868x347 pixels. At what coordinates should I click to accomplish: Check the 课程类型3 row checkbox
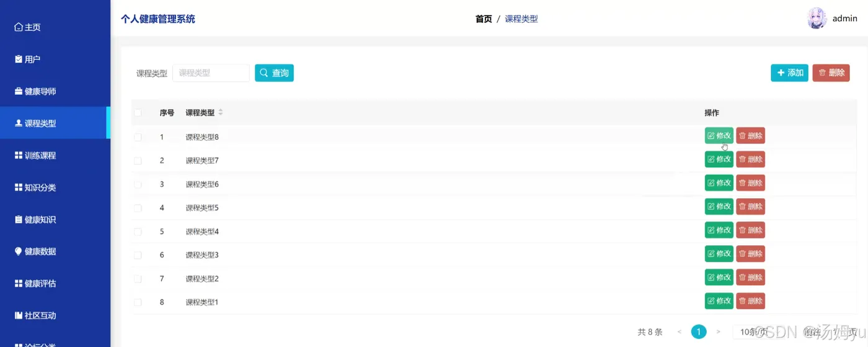[x=138, y=255]
